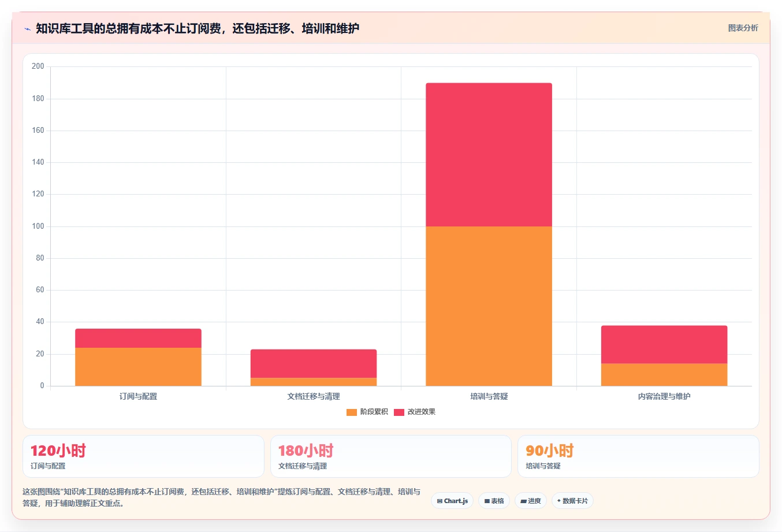
Task: Click the red segment of 文档迁移与清理 bar
Action: tap(314, 363)
